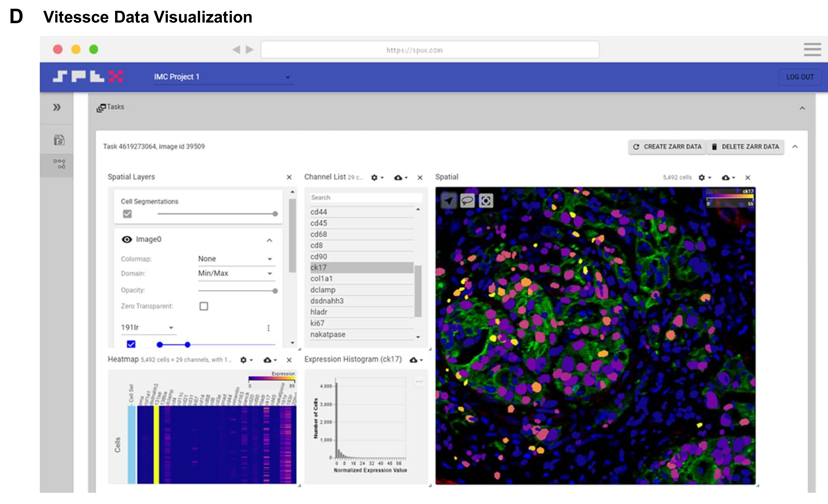
Task: Open the Colormap dropdown set to None
Action: tap(235, 259)
